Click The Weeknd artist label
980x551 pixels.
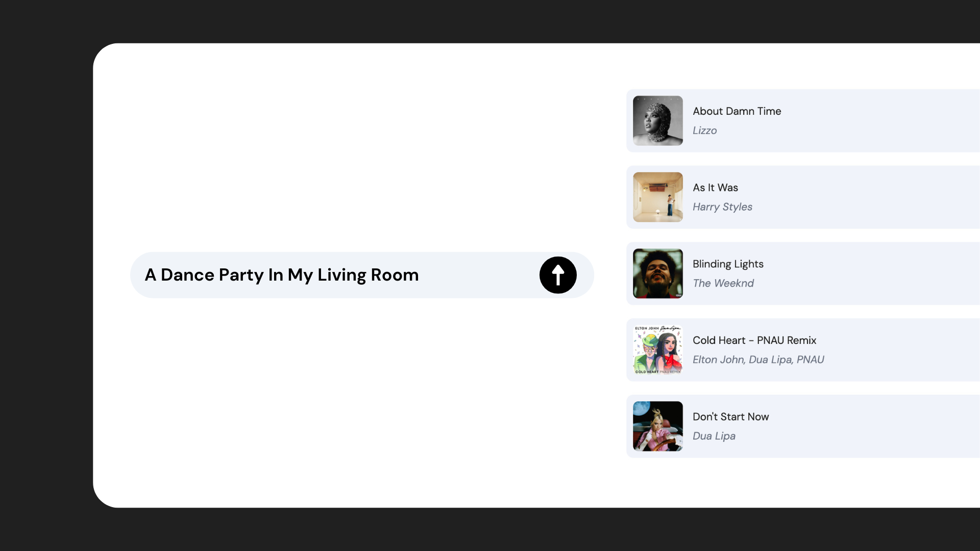pos(723,283)
